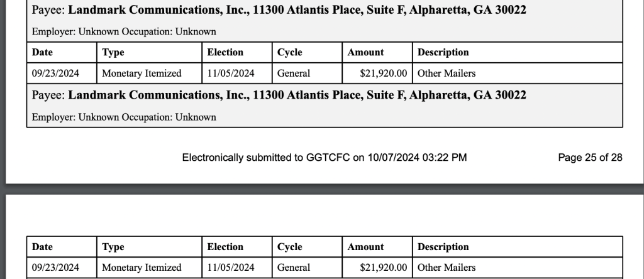Click the 11/05/2024 election cell on the lower page

tap(231, 268)
